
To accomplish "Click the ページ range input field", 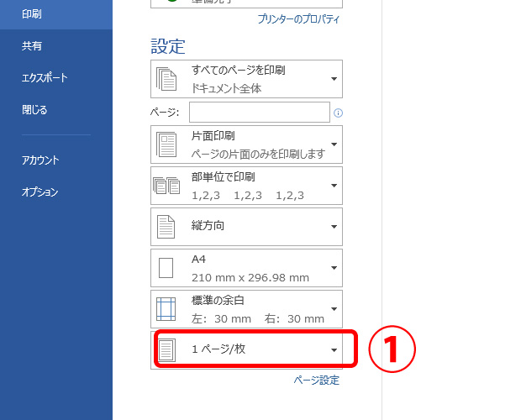I will point(260,113).
